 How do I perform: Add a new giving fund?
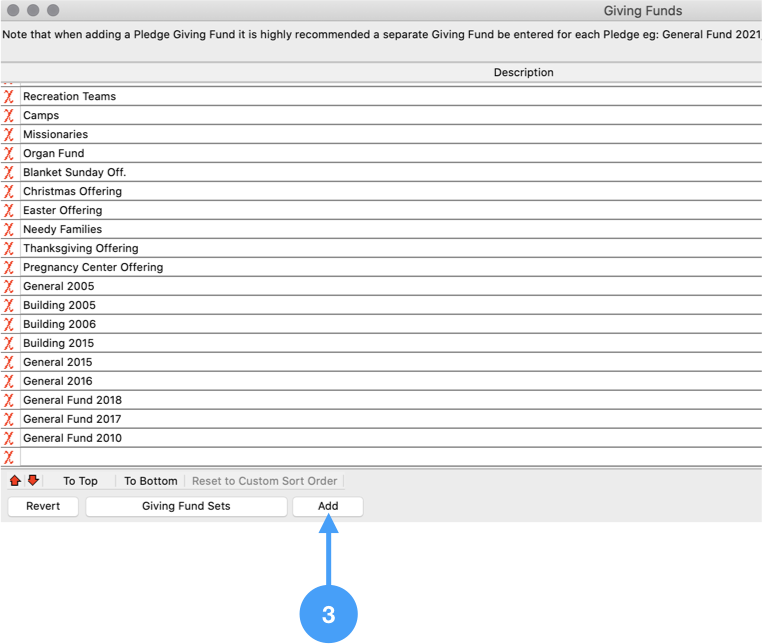328,506
